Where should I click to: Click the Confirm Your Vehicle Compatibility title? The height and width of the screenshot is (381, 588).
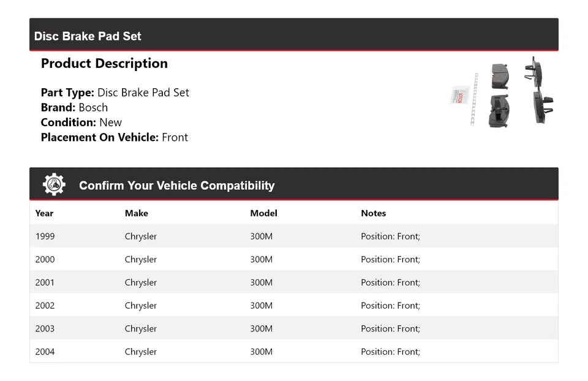(x=176, y=186)
